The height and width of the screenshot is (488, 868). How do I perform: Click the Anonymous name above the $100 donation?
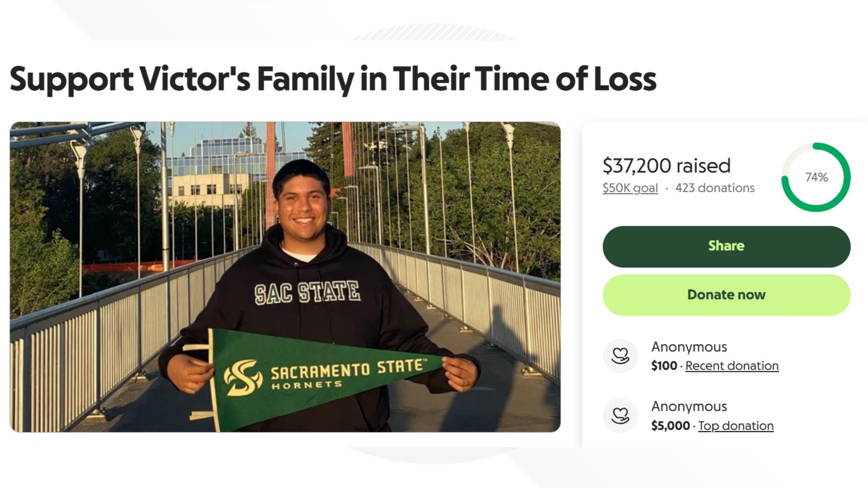(689, 347)
